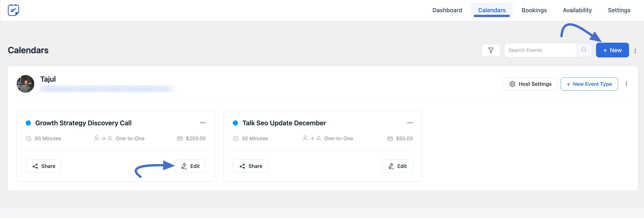Add a New Event Type
The height and width of the screenshot is (218, 644).
pyautogui.click(x=589, y=84)
